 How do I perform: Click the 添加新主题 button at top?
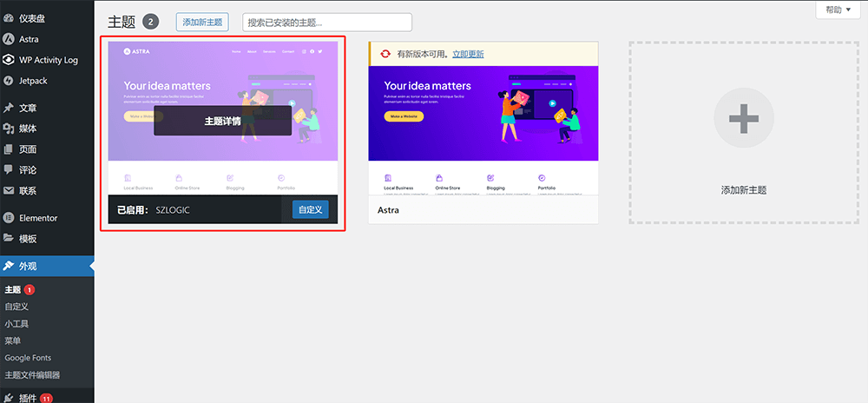pos(202,22)
